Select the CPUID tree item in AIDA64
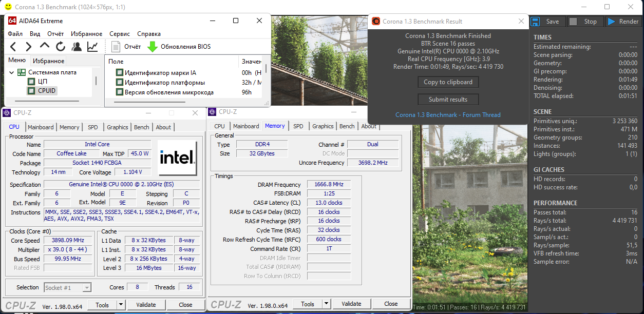The image size is (644, 314). 46,91
